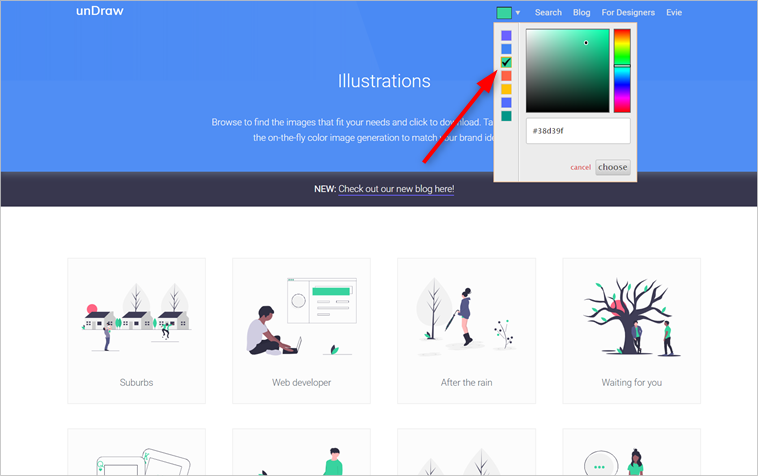Pick the topmost purple preset swatch
758x476 pixels.
506,35
